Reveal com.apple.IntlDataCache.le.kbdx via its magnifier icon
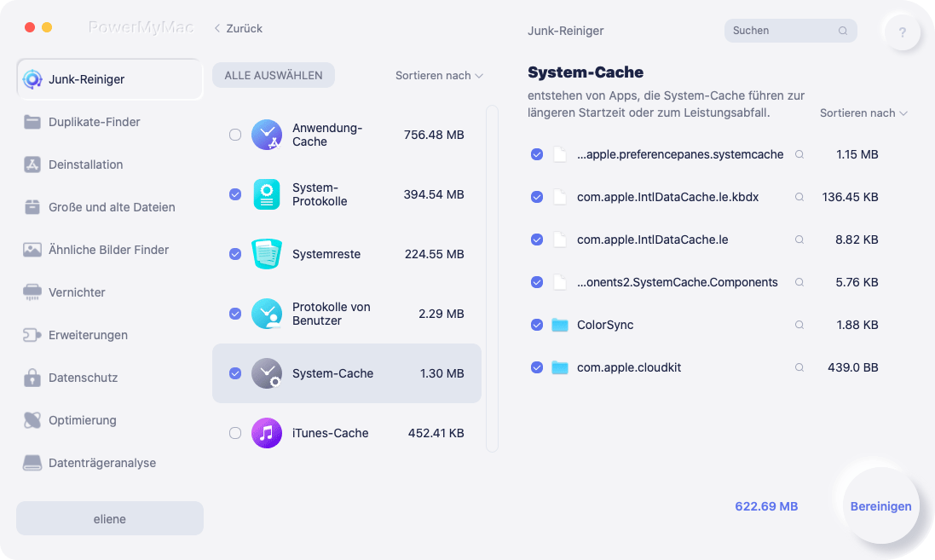 [x=799, y=197]
